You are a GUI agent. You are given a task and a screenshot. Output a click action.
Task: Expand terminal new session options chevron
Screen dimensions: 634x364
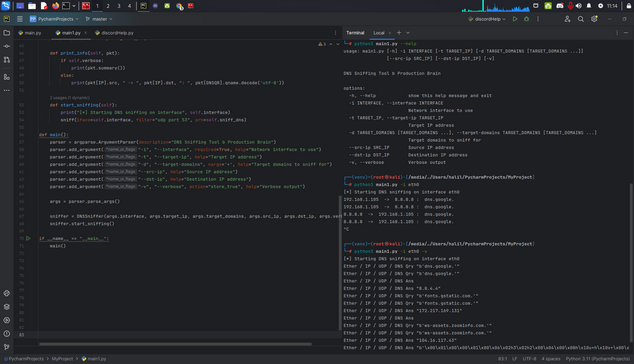[x=408, y=33]
